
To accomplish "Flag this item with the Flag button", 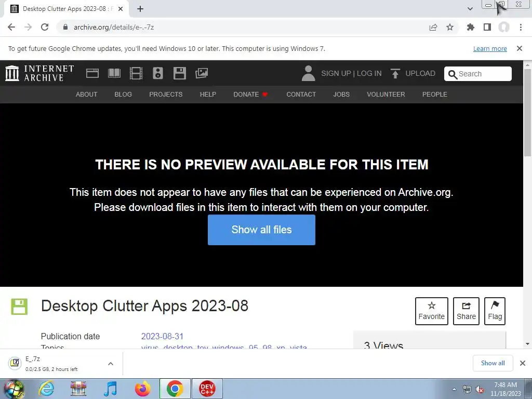I will pyautogui.click(x=495, y=311).
